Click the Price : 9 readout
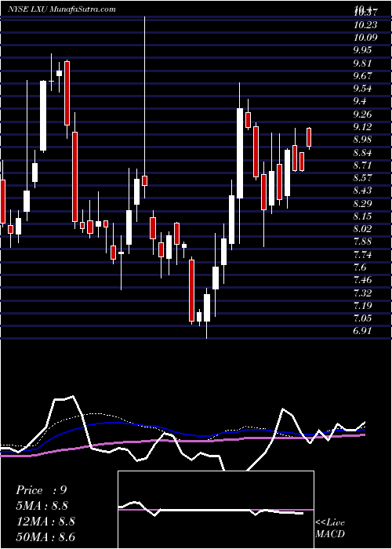The width and height of the screenshot is (392, 549). (x=42, y=490)
